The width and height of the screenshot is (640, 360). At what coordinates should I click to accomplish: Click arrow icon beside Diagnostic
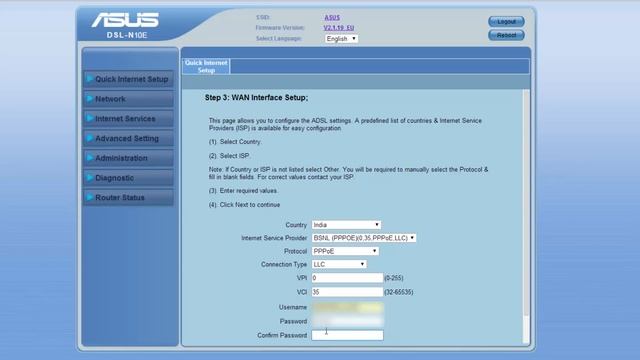tap(89, 178)
